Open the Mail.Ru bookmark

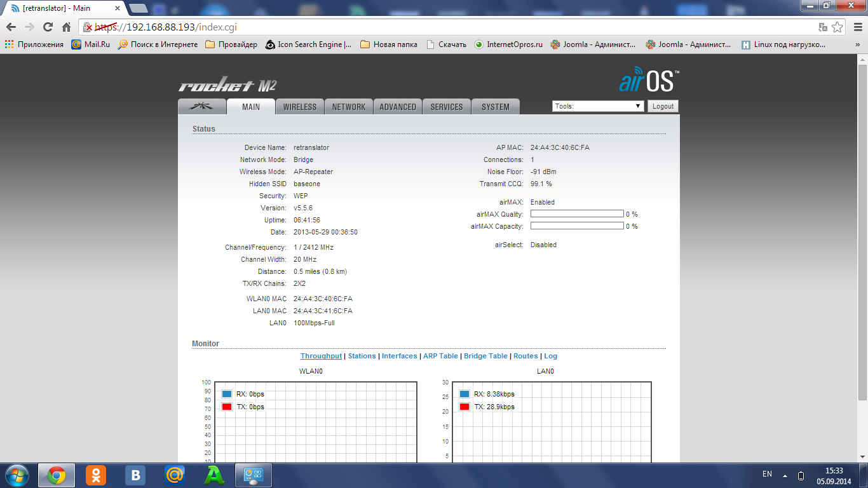91,44
